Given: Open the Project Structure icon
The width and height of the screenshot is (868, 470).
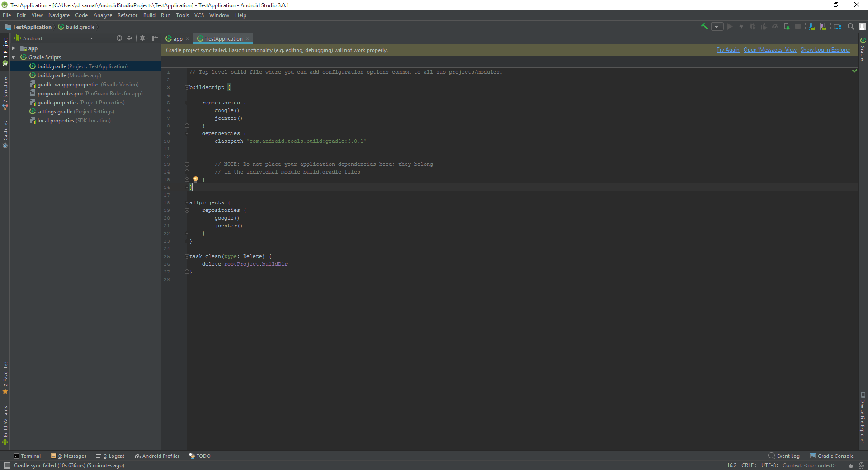Looking at the screenshot, I should [x=837, y=27].
